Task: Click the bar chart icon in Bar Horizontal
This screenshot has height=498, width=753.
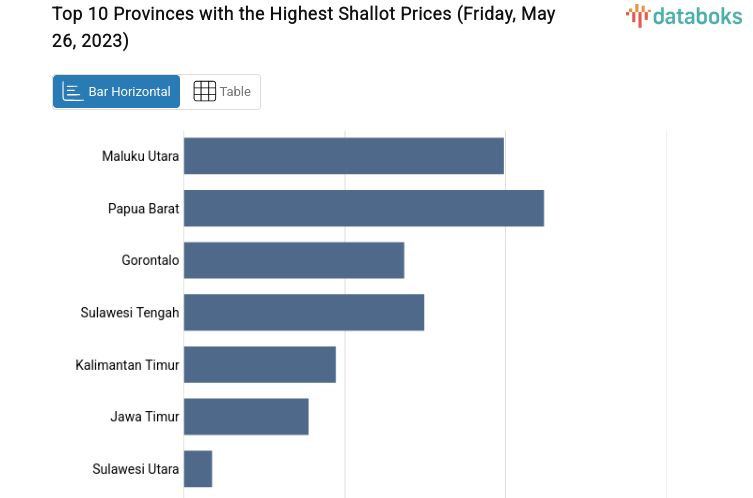Action: point(72,92)
